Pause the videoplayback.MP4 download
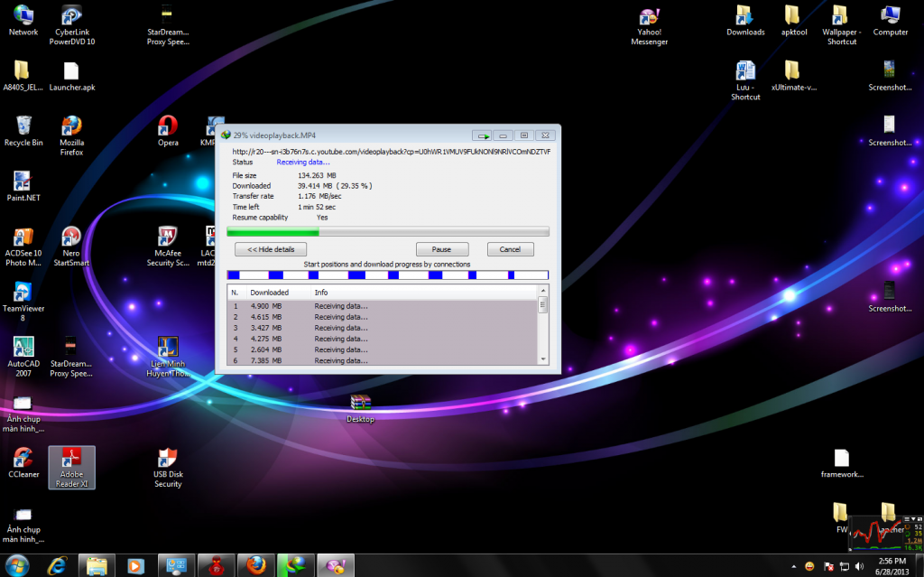The height and width of the screenshot is (577, 924). pyautogui.click(x=442, y=249)
